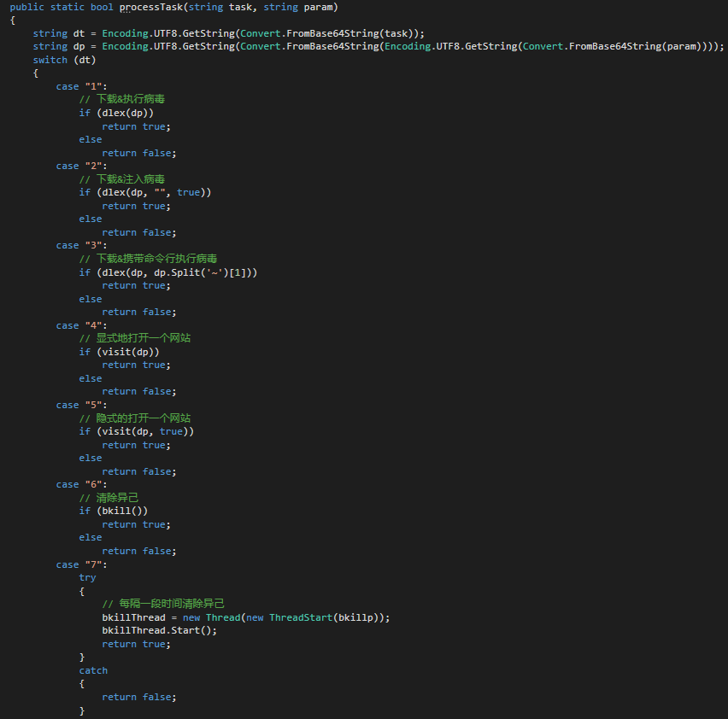Click the case "6": label
Viewport: 728px width, 719px height.
click(82, 484)
